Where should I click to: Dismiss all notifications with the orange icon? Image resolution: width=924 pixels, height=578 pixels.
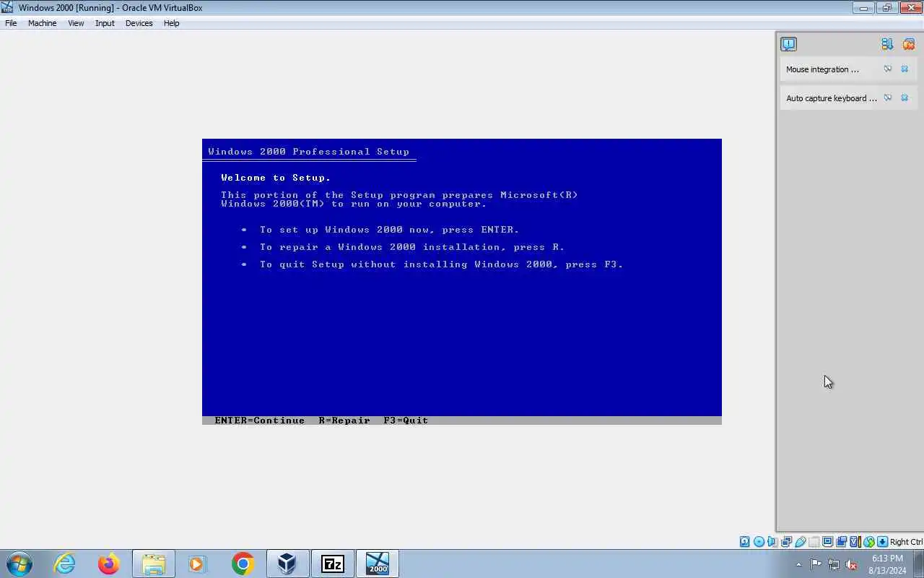pos(909,44)
